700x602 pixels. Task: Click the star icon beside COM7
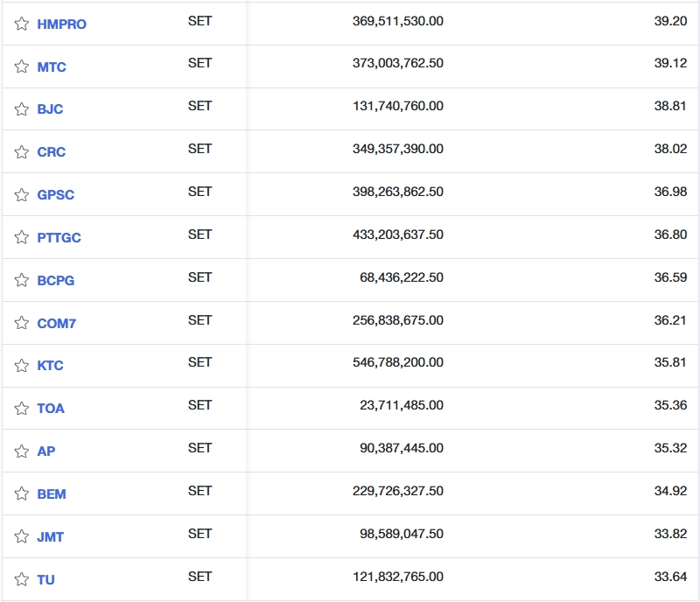click(22, 323)
